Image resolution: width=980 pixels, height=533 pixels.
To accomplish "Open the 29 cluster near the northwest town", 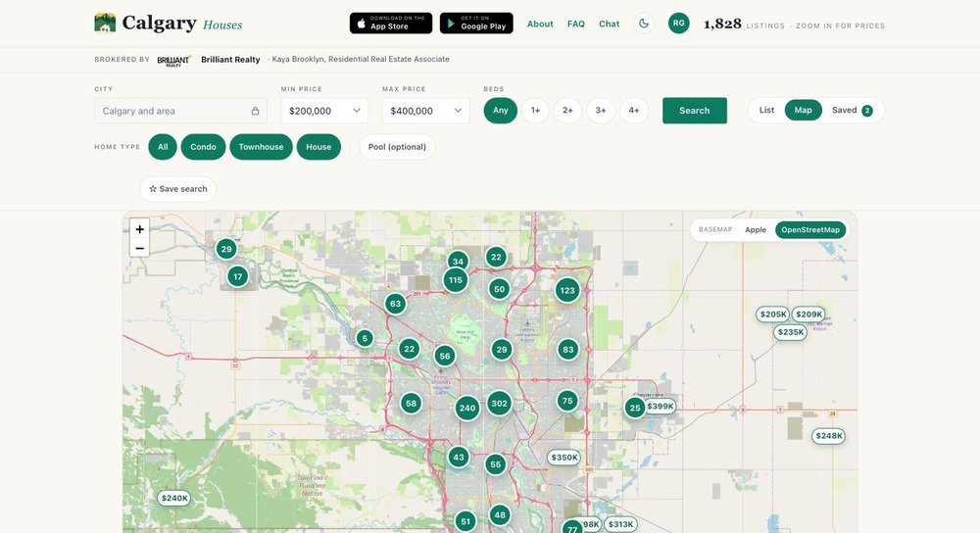I will click(226, 249).
